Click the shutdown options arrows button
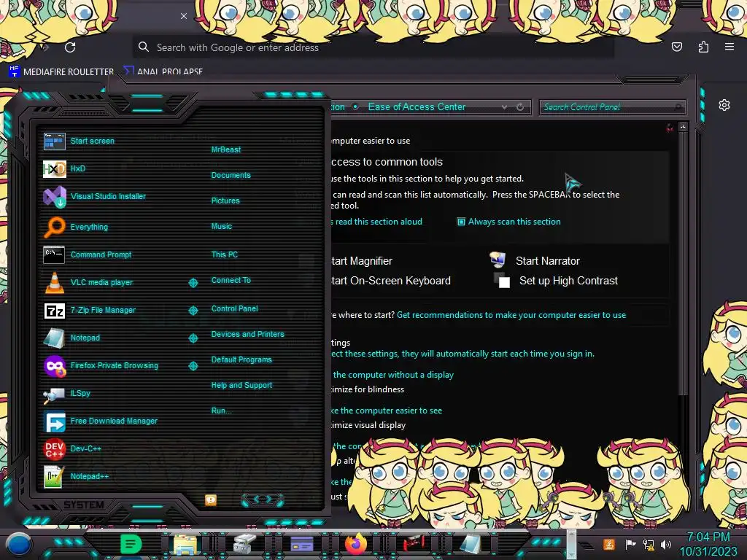The width and height of the screenshot is (747, 560). [x=263, y=499]
